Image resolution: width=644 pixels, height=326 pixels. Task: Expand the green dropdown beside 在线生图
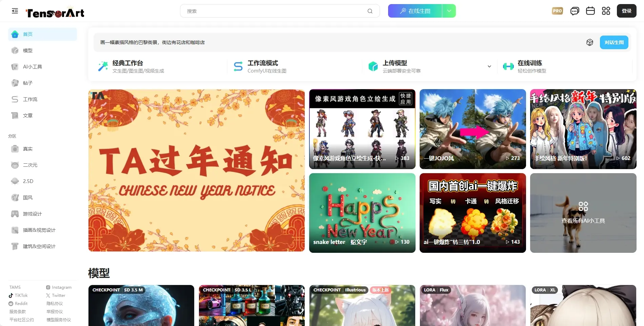click(449, 11)
